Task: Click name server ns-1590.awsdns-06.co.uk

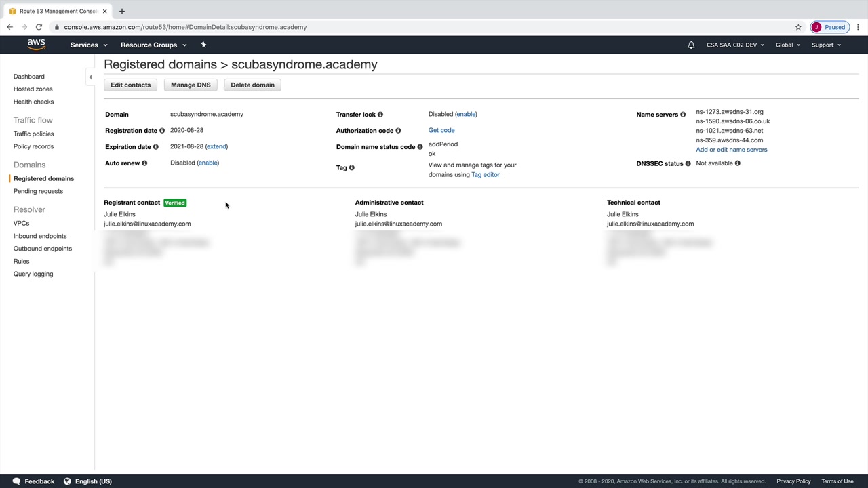Action: [733, 121]
